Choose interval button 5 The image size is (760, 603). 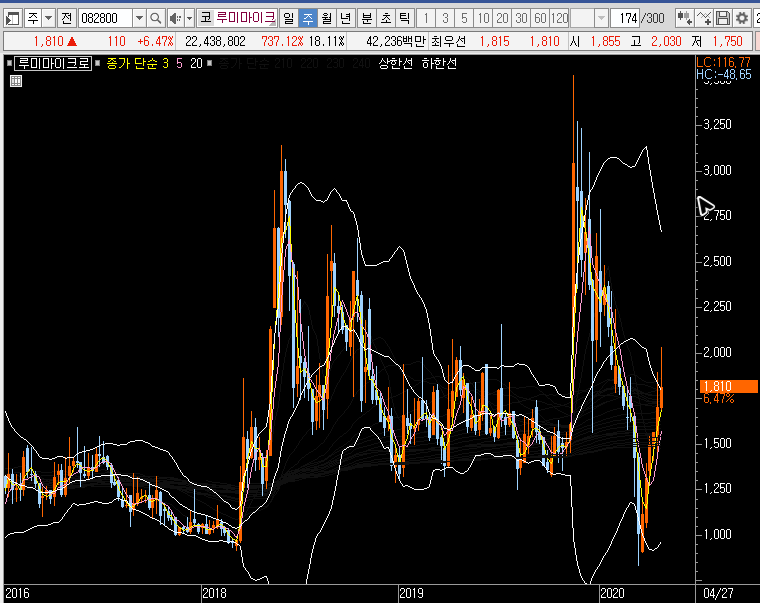(464, 19)
